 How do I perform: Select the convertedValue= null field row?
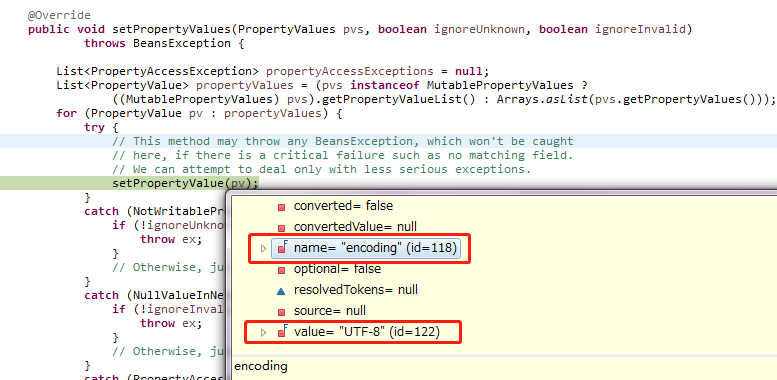click(x=347, y=227)
